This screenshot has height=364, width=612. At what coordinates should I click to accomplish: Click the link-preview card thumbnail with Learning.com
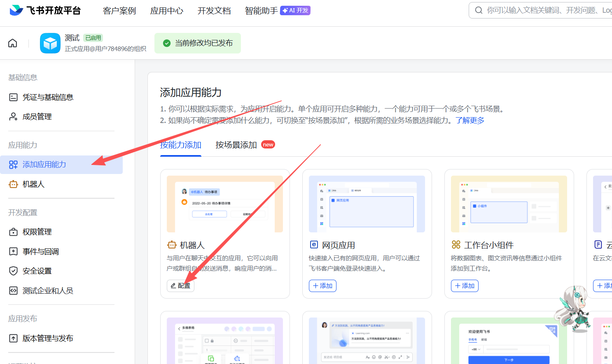(x=367, y=341)
